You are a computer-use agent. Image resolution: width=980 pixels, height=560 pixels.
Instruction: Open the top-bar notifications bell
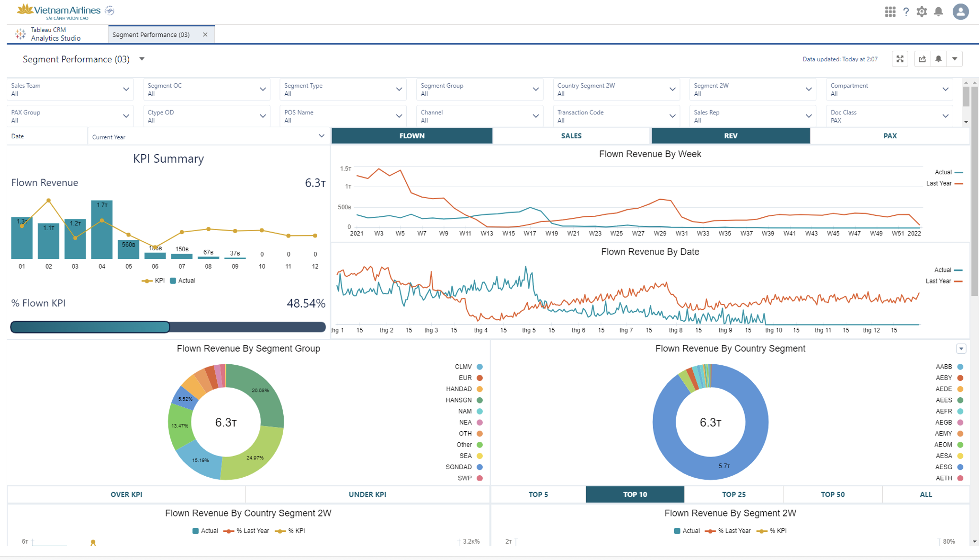point(938,11)
